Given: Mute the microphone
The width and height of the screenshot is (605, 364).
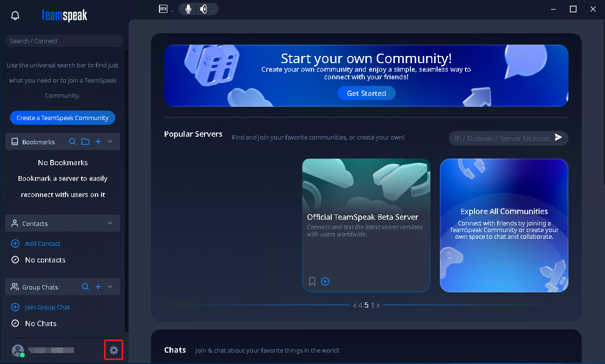Looking at the screenshot, I should pyautogui.click(x=189, y=9).
